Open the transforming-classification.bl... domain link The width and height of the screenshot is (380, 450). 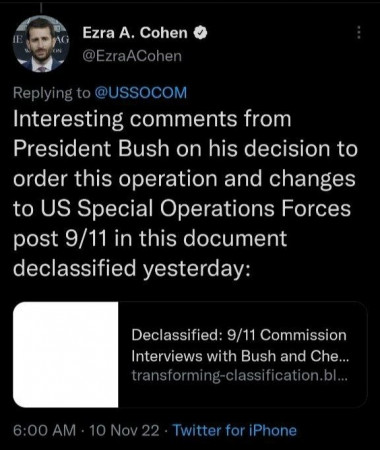(x=240, y=375)
